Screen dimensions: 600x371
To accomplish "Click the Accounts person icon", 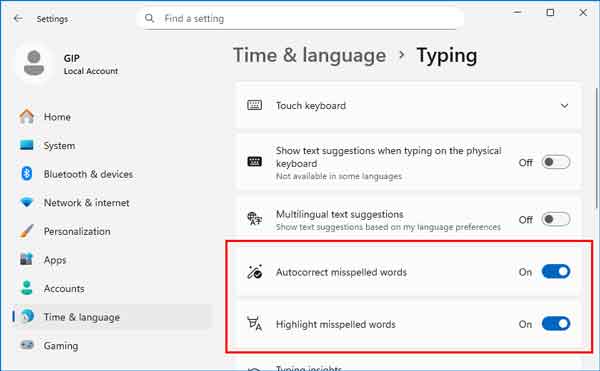I will click(x=26, y=288).
